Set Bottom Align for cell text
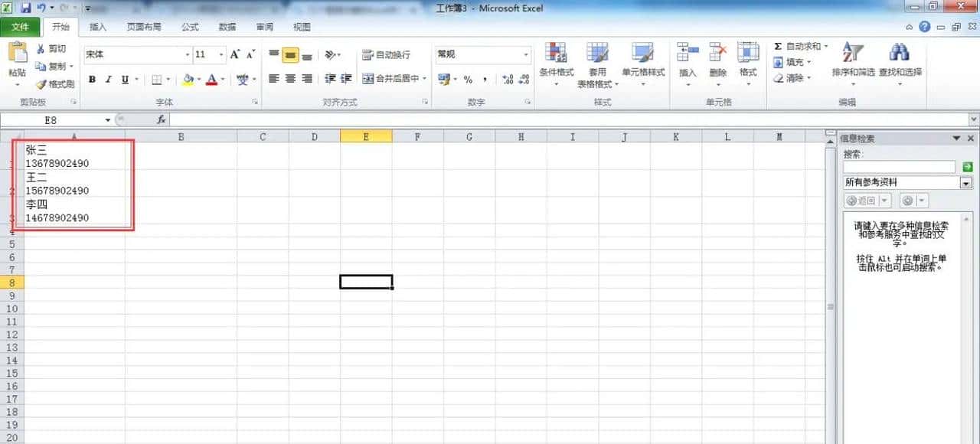This screenshot has width=980, height=444. pos(306,55)
